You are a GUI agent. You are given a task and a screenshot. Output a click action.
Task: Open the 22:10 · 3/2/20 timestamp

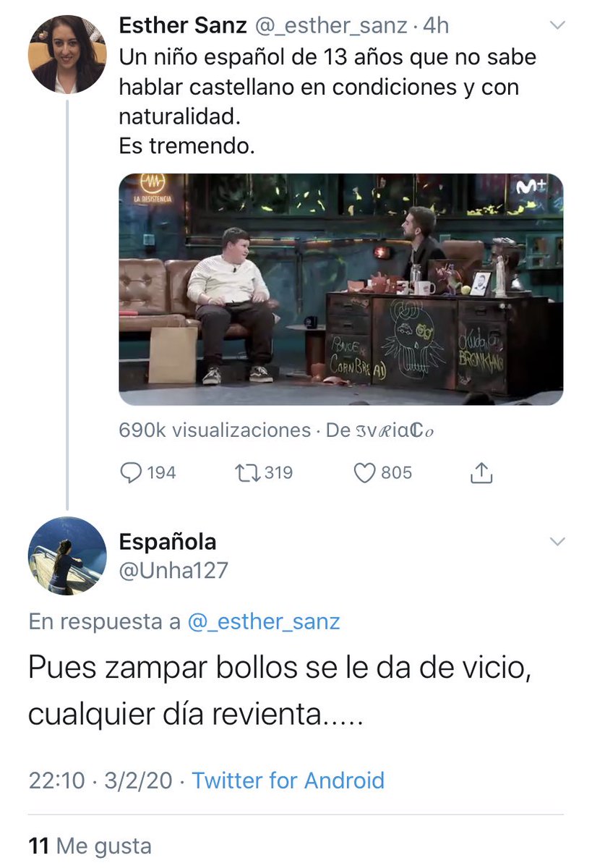click(100, 781)
